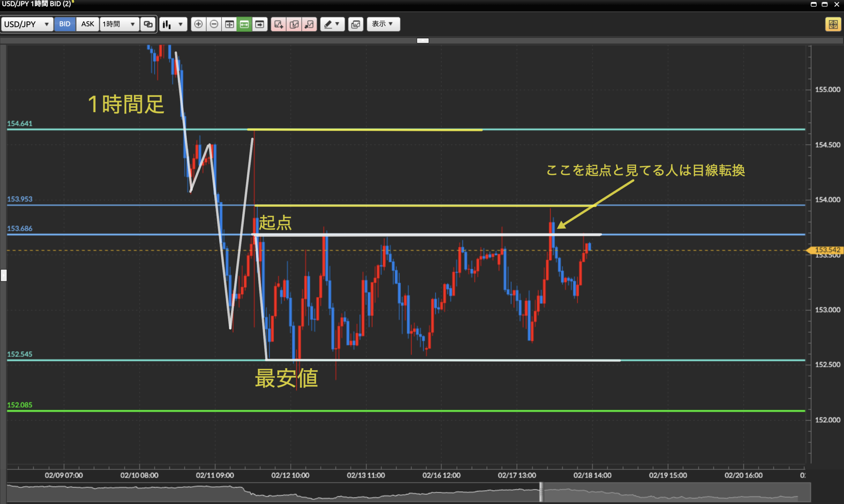
Task: Switch price display to BID
Action: (65, 24)
